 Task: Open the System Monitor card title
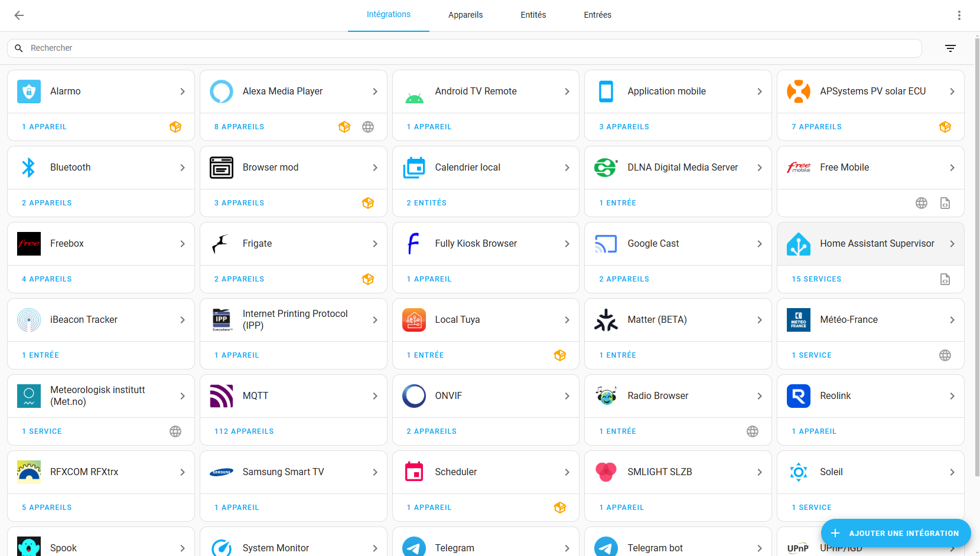click(276, 548)
